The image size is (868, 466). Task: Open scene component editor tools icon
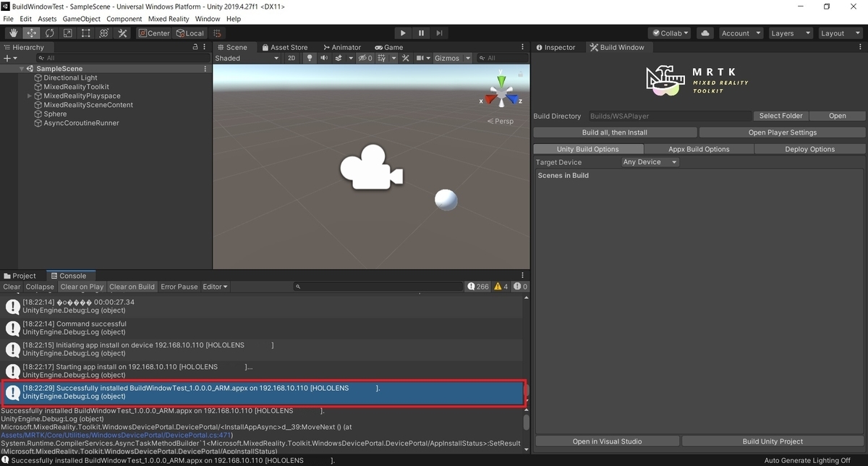coord(406,58)
